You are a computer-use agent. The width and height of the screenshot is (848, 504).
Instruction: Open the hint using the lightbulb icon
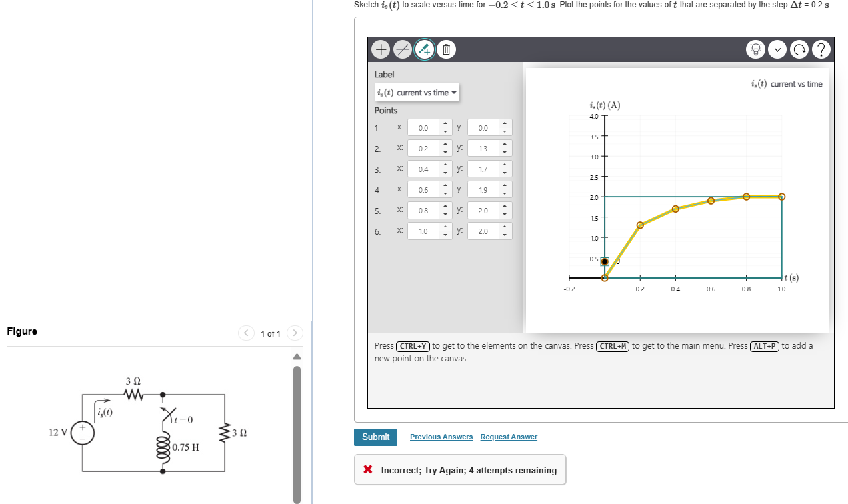tap(755, 49)
